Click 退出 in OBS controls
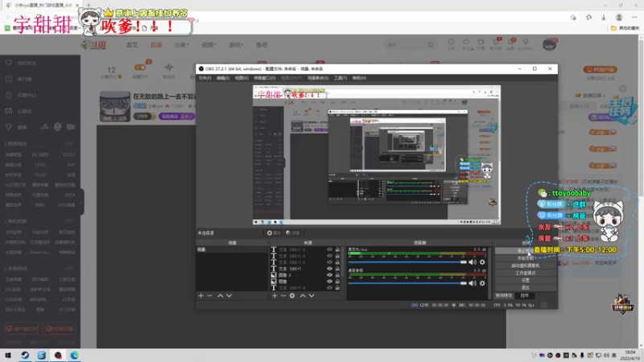This screenshot has height=362, width=644. pyautogui.click(x=526, y=288)
